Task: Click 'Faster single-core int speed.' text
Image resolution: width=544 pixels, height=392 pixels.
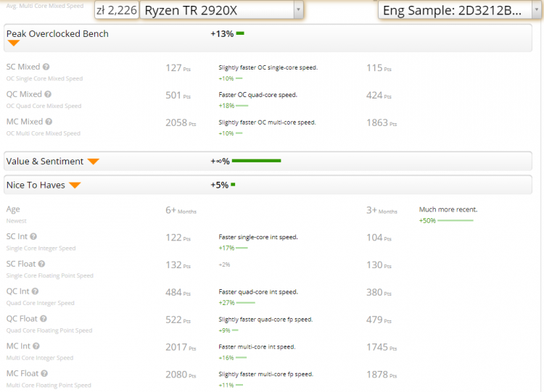Action: coord(258,237)
